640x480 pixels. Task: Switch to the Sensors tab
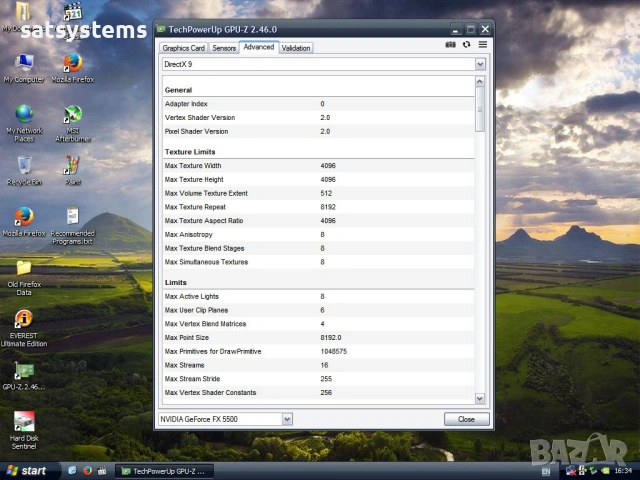[224, 48]
